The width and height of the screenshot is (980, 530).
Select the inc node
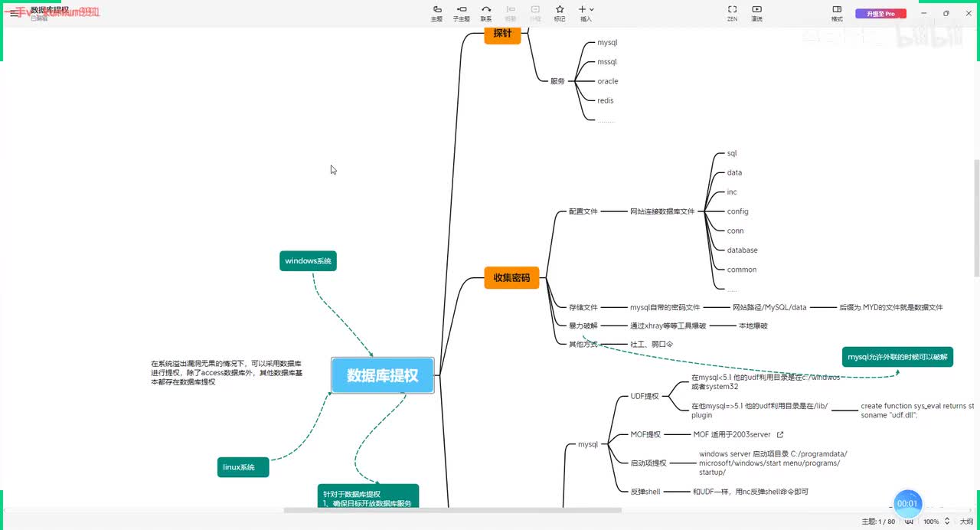[732, 192]
